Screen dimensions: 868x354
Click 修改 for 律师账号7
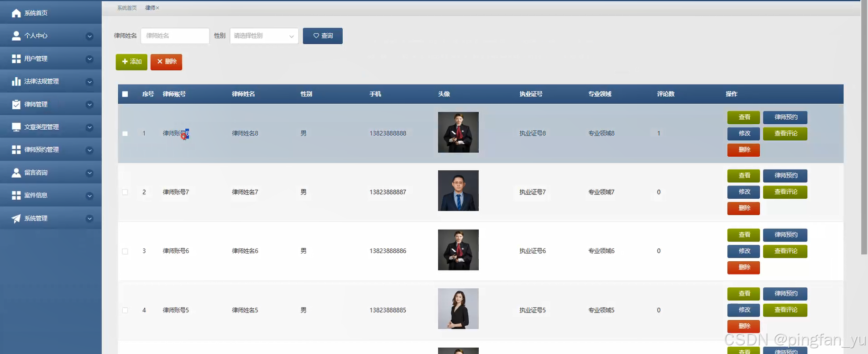click(743, 192)
